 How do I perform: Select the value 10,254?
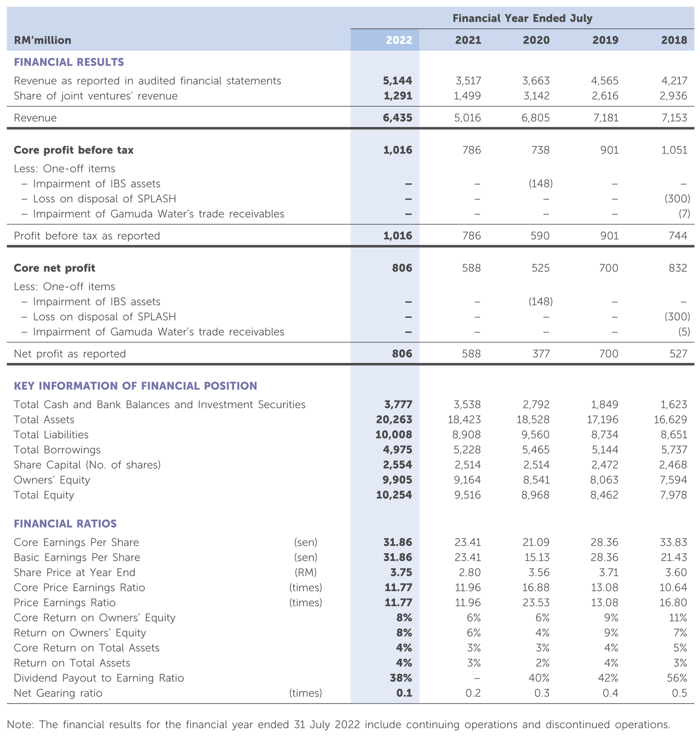point(397,494)
